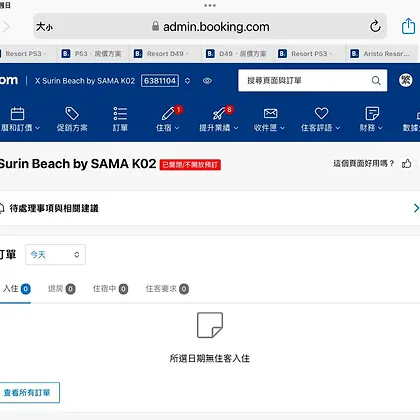
Task: Open the 財務 finance icon
Action: click(x=372, y=113)
